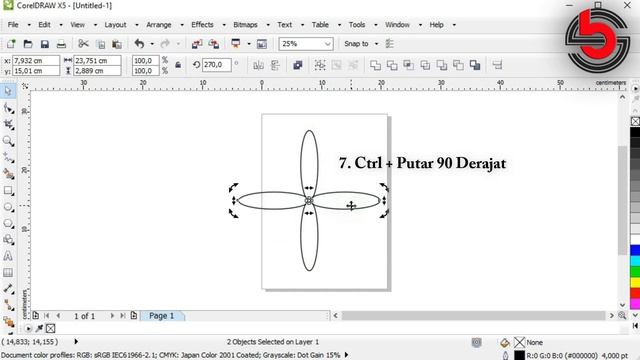Viewport: 640px width, 360px height.
Task: Jump to the first page
Action: pos(47,316)
